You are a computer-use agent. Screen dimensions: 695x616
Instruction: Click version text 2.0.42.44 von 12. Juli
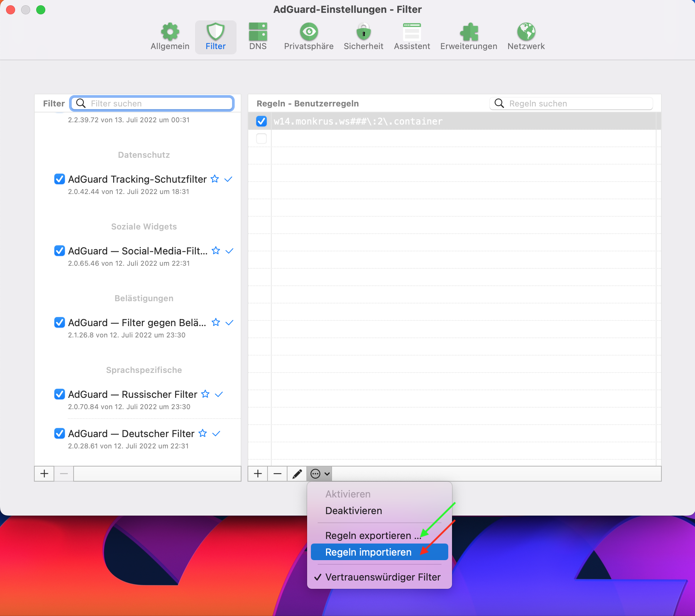(128, 191)
